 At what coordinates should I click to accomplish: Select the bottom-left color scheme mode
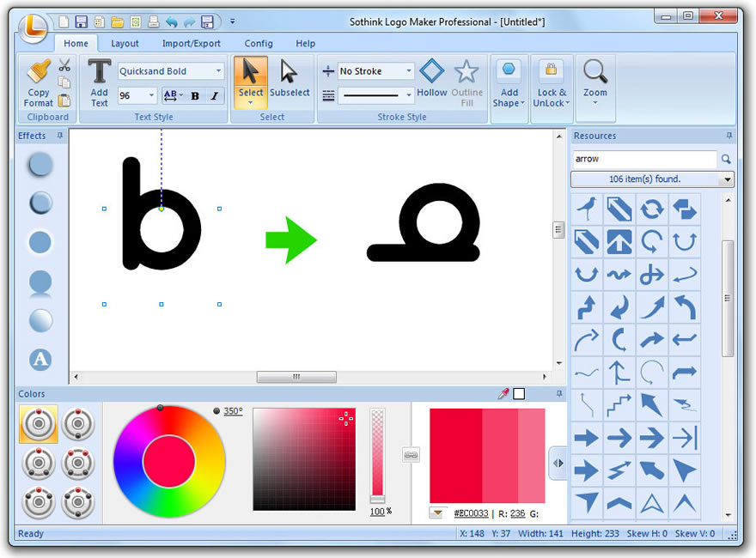pyautogui.click(x=39, y=502)
